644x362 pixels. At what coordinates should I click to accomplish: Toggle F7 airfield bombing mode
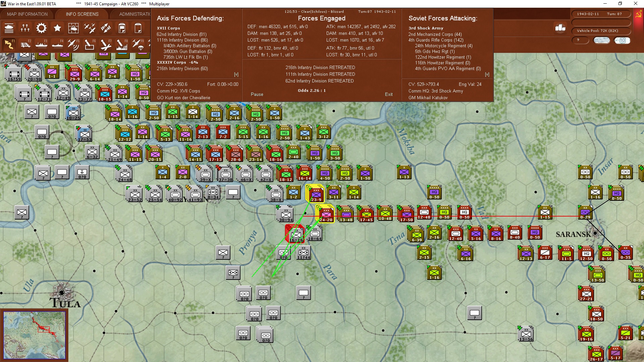tap(105, 44)
